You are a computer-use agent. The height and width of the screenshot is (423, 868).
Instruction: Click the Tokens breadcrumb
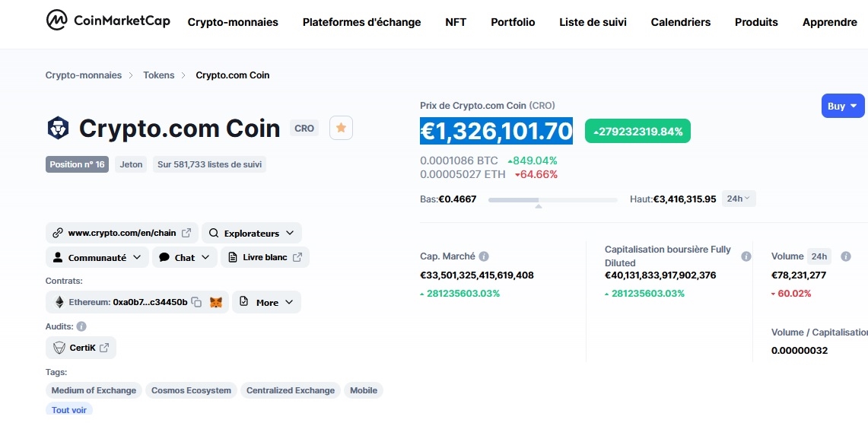click(159, 75)
